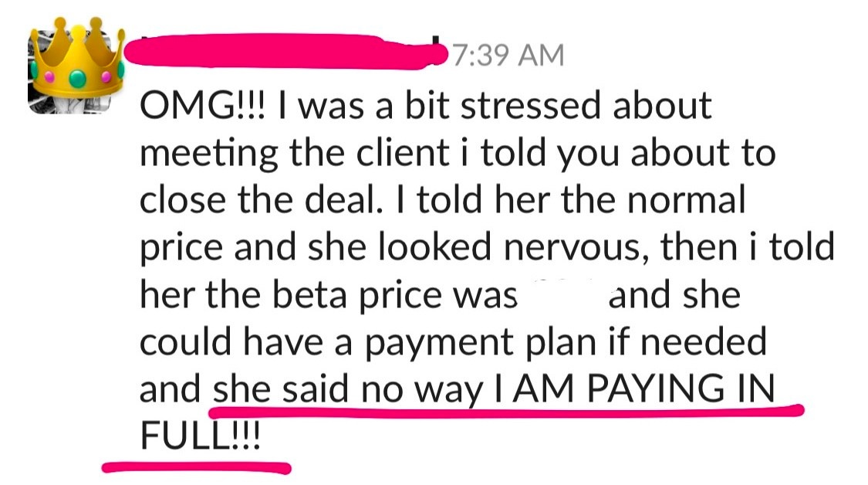
Task: Click the pink gem on crown's left
Action: tap(49, 76)
